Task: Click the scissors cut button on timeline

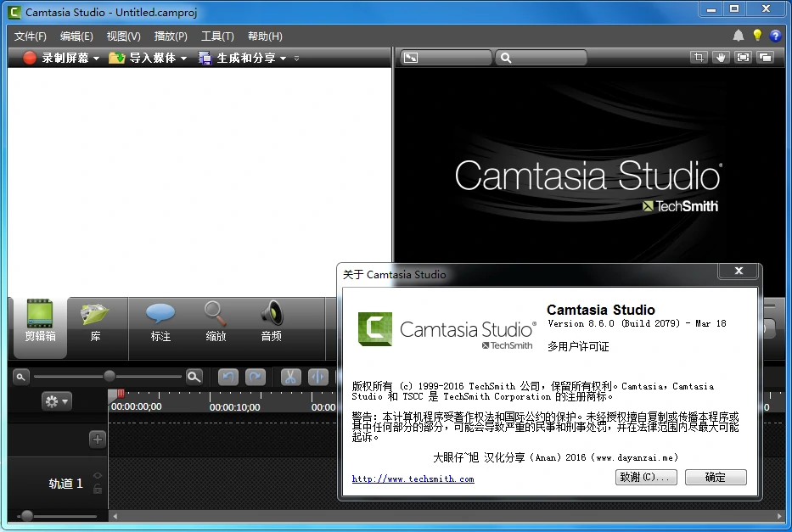Action: pyautogui.click(x=290, y=378)
